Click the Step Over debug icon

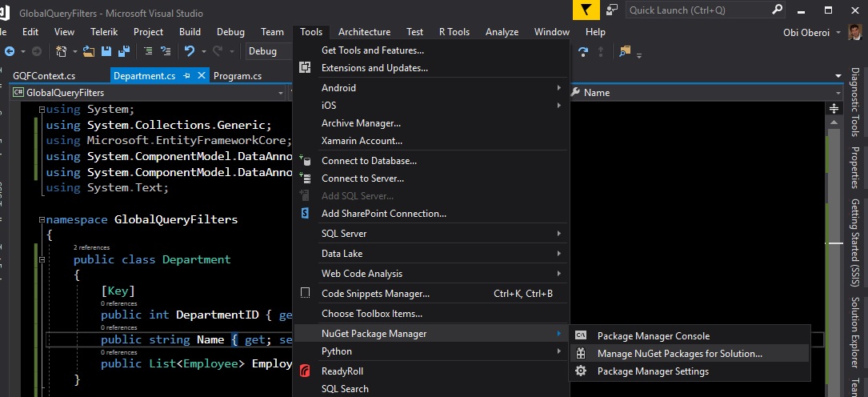tap(583, 51)
